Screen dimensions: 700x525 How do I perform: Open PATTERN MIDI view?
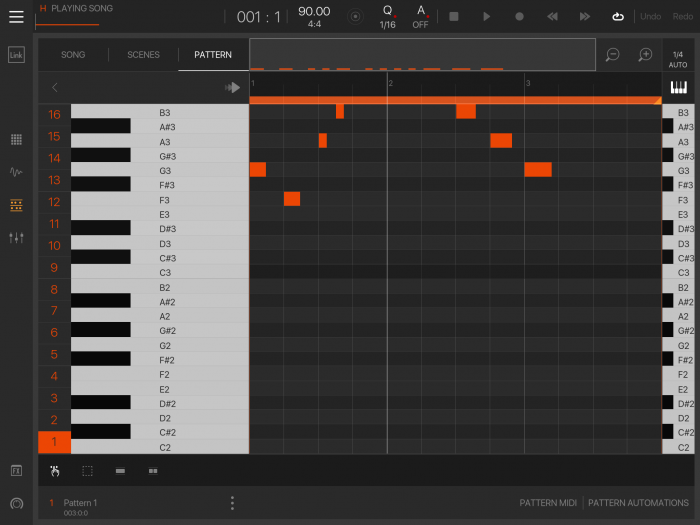point(548,503)
